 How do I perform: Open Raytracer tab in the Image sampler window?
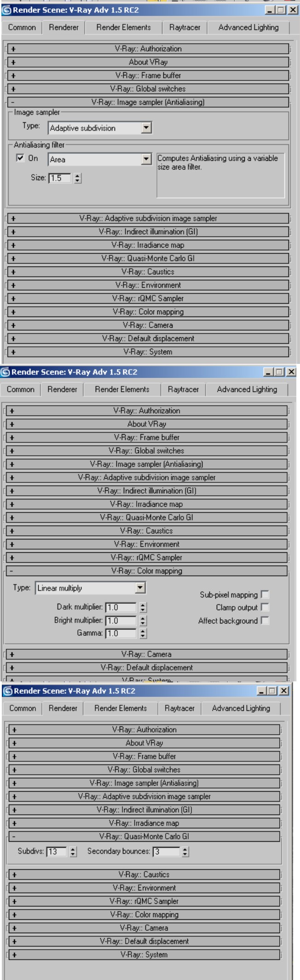185,28
